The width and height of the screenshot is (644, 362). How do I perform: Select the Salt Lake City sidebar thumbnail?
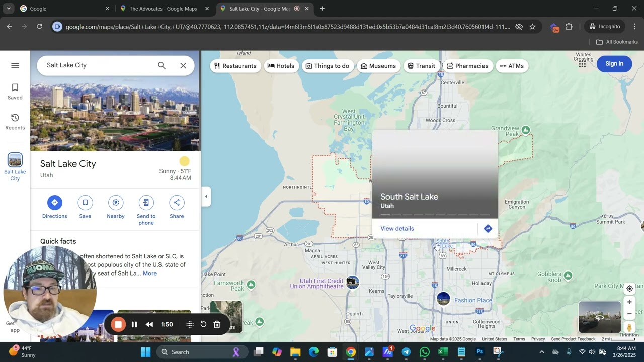[x=15, y=160]
